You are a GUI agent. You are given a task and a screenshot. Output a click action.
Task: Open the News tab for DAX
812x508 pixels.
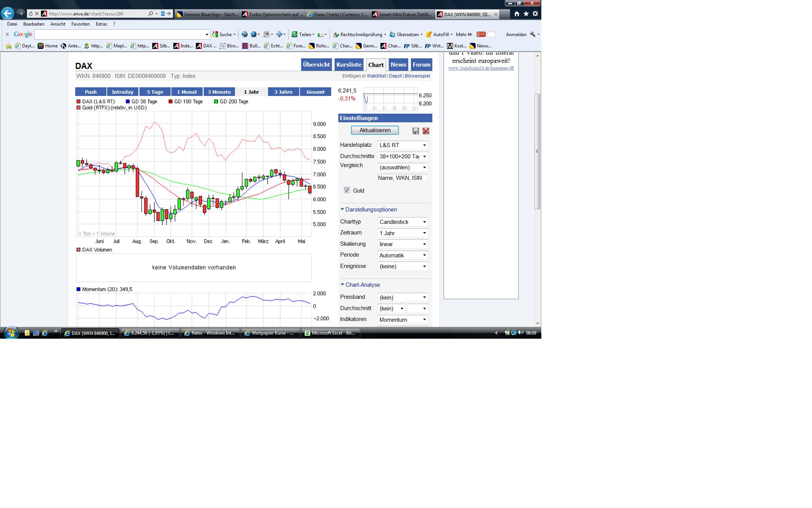pyautogui.click(x=398, y=65)
